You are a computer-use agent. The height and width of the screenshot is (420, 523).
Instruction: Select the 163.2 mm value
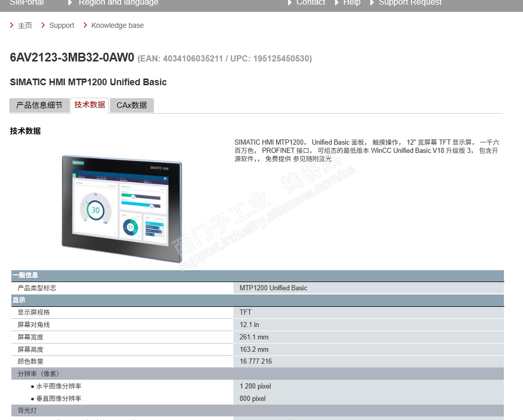[x=254, y=350]
